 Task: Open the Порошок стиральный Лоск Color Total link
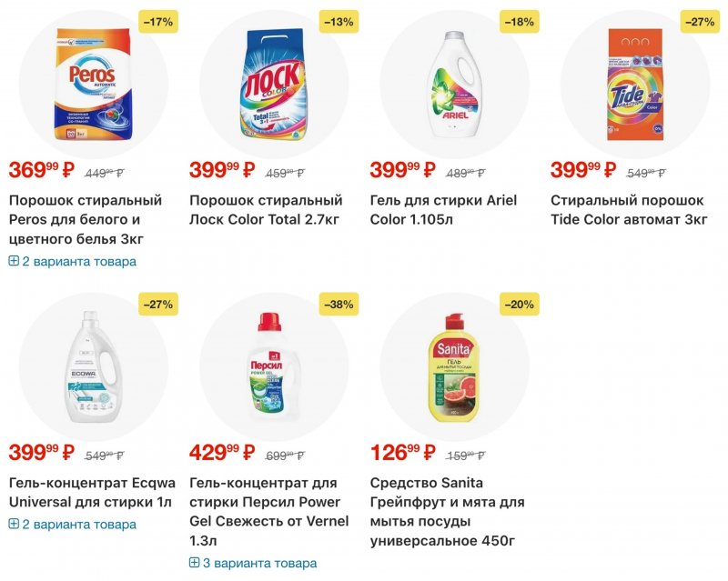[x=266, y=210]
